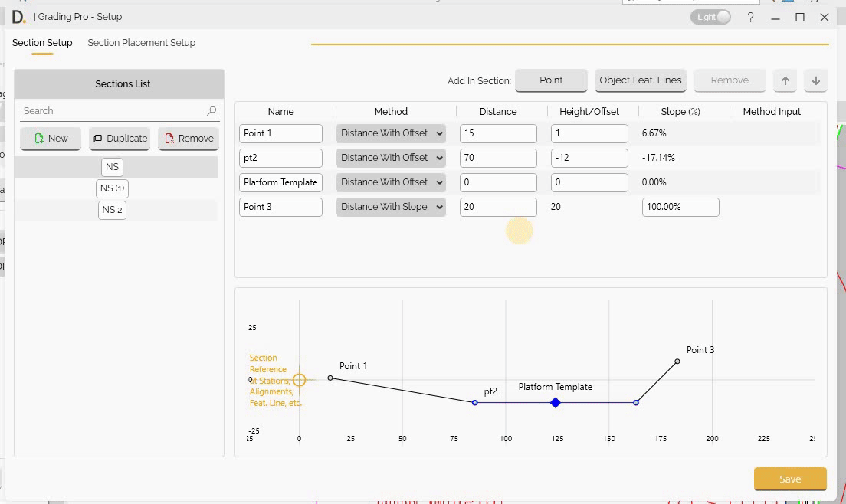Duplicate the selected section
The width and height of the screenshot is (846, 504).
point(120,139)
